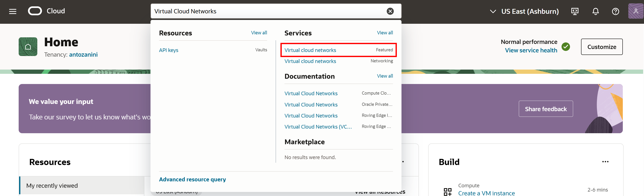Open Compute Cloud Virtual Cloud Networks doc

coord(311,93)
